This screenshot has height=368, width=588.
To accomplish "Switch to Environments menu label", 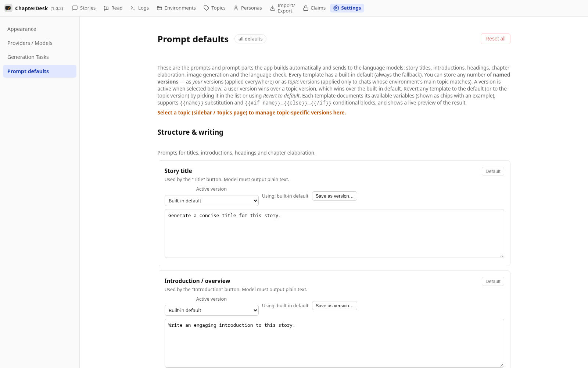I will [x=180, y=8].
